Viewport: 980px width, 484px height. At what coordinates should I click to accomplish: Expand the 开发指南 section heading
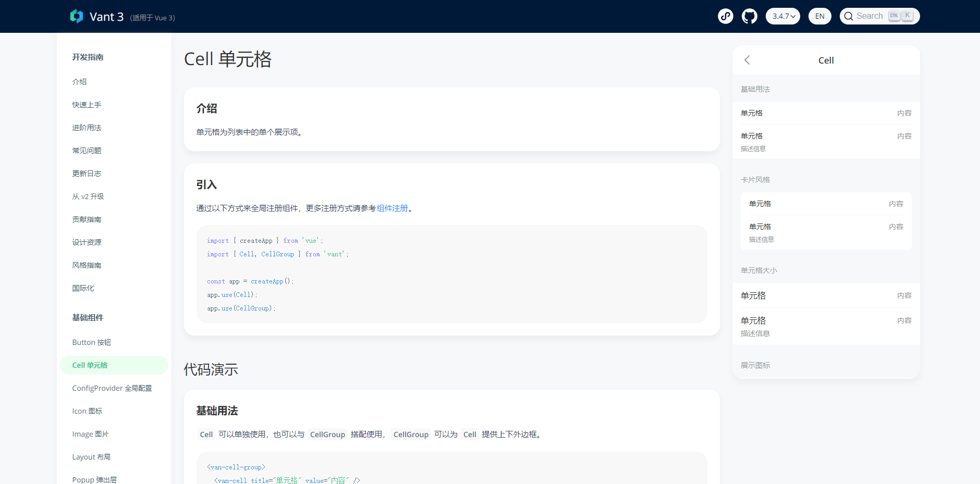pos(88,57)
